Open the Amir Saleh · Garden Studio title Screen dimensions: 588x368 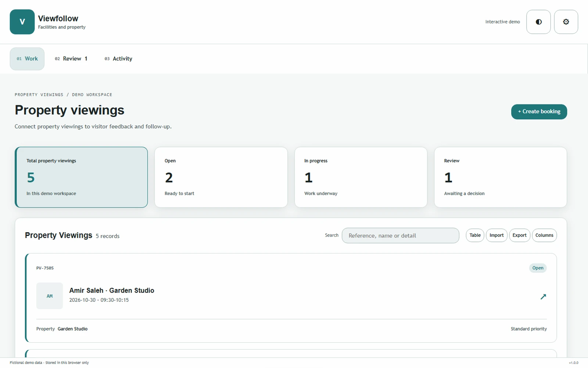point(112,290)
